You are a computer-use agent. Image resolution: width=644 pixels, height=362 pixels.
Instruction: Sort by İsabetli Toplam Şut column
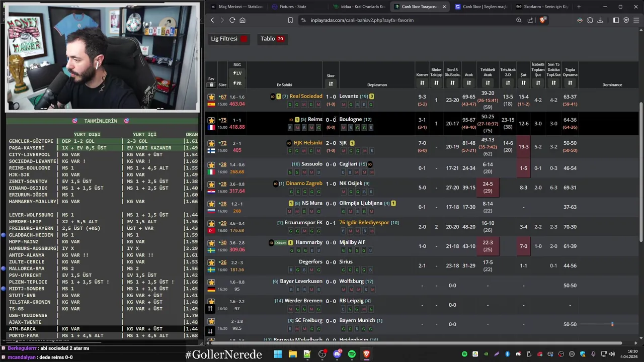tap(538, 83)
